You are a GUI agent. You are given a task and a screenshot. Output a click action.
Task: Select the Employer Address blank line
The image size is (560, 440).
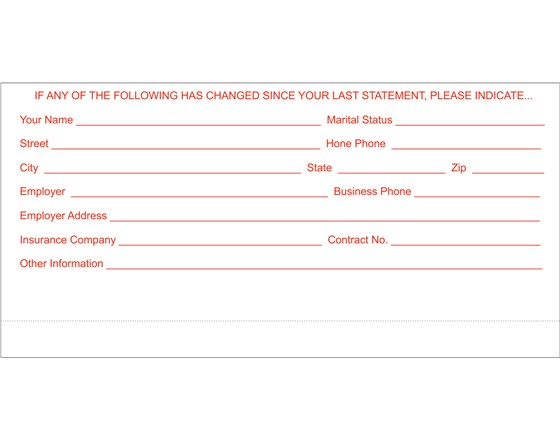click(x=325, y=221)
